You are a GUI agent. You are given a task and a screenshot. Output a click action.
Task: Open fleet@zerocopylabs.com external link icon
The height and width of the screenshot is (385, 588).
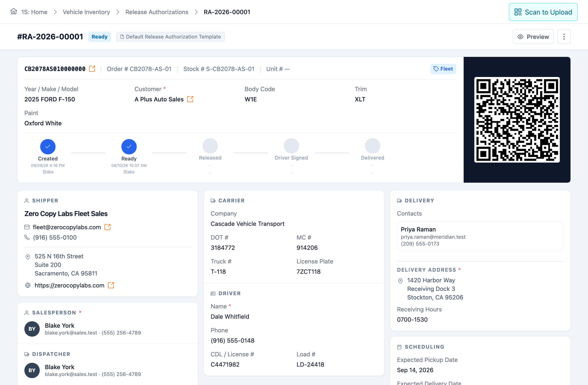pyautogui.click(x=107, y=227)
